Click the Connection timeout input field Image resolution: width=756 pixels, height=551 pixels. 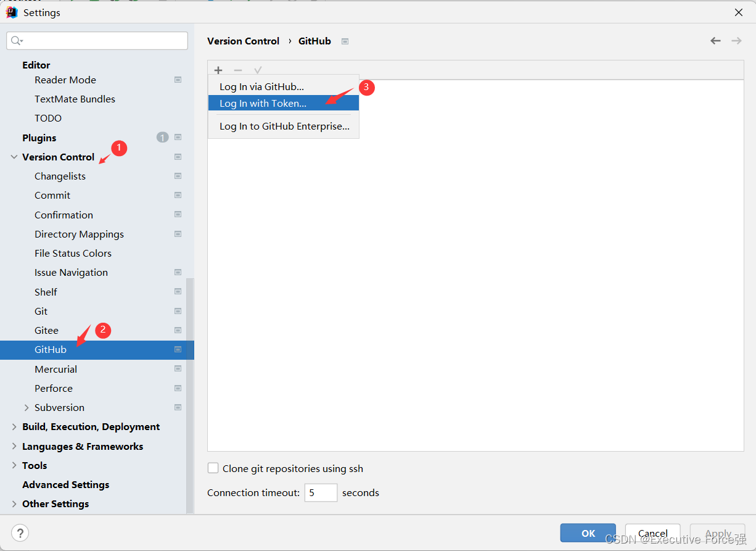coord(321,492)
